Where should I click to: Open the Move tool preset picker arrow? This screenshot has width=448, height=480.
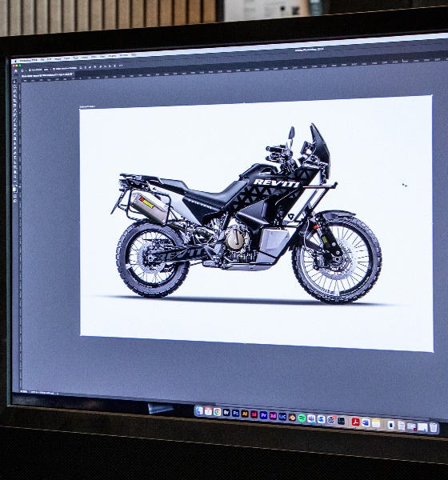click(26, 70)
